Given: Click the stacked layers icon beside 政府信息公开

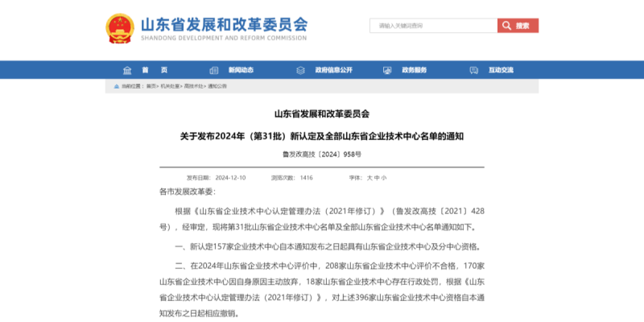Looking at the screenshot, I should click(x=300, y=71).
